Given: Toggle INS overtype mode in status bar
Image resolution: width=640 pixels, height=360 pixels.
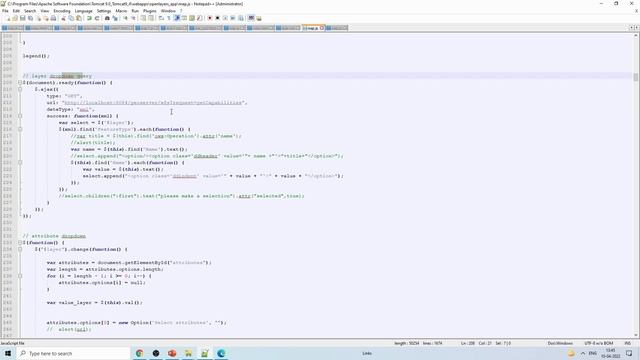Looking at the screenshot, I should coord(627,343).
